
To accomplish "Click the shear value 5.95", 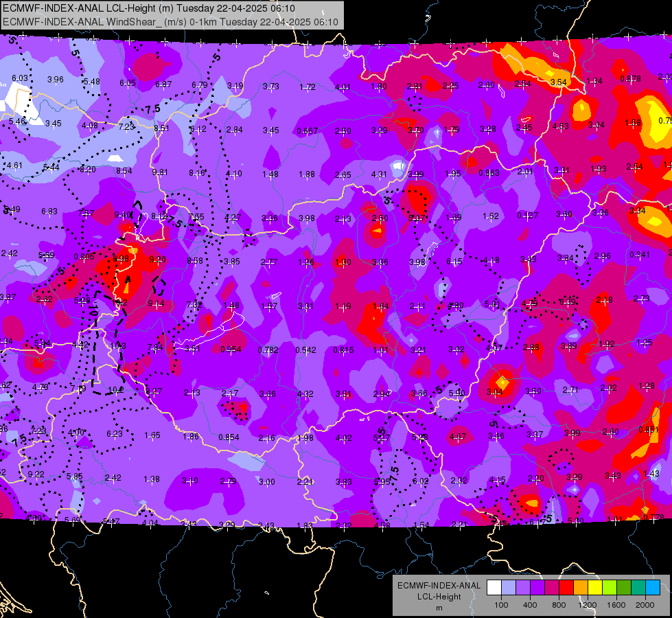I will tap(382, 482).
